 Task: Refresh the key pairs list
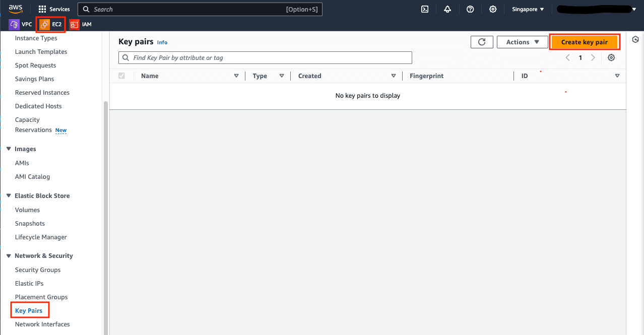(x=482, y=42)
